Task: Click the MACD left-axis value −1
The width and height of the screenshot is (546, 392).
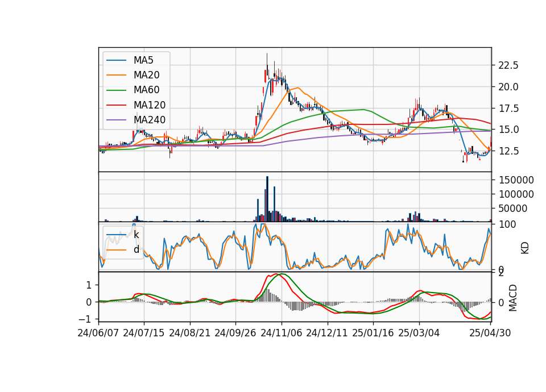Action: pos(85,319)
